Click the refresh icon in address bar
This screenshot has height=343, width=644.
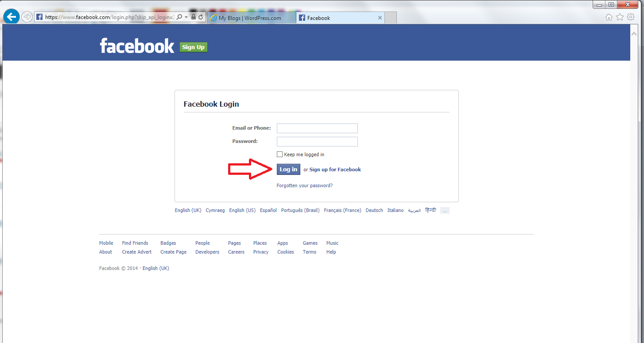(201, 17)
